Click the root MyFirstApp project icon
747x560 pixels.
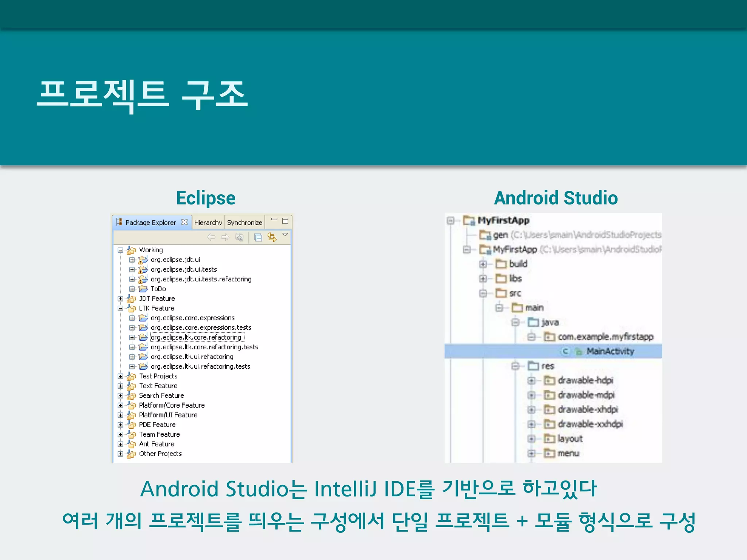click(x=469, y=221)
